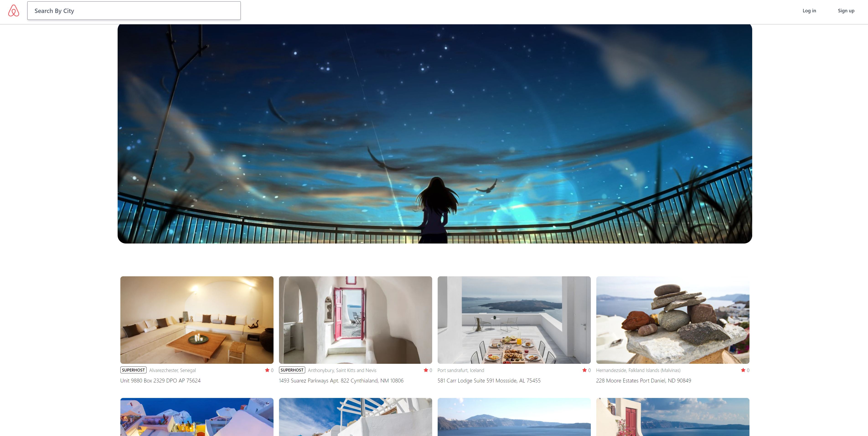Viewport: 868px width, 436px height.
Task: Open listing 228 Moore Estates Port Daniel
Action: pos(643,380)
